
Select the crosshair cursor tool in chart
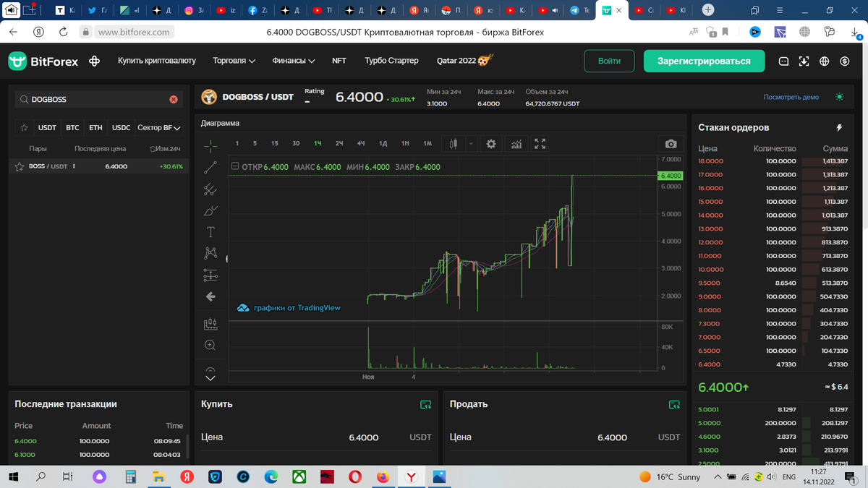(x=210, y=146)
